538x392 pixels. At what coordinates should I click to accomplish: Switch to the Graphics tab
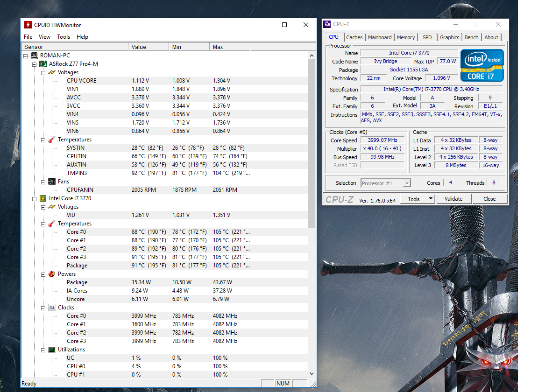[x=449, y=37]
